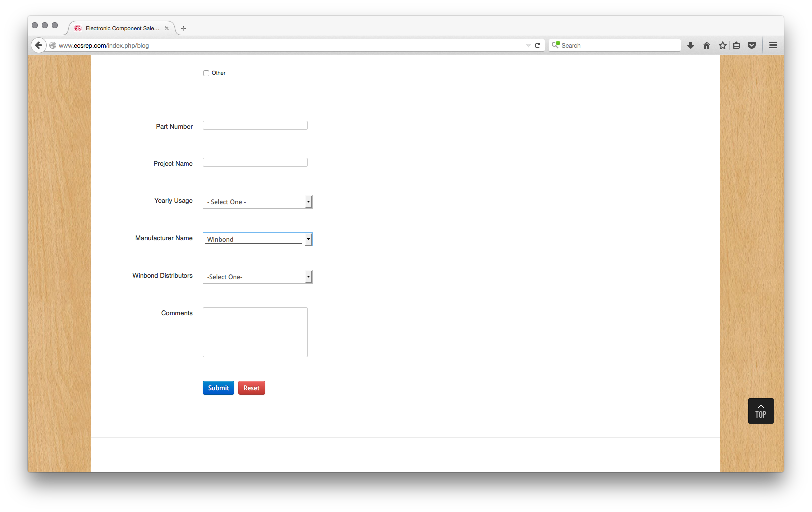Click inside the Comments text area
This screenshot has height=512, width=812.
255,332
